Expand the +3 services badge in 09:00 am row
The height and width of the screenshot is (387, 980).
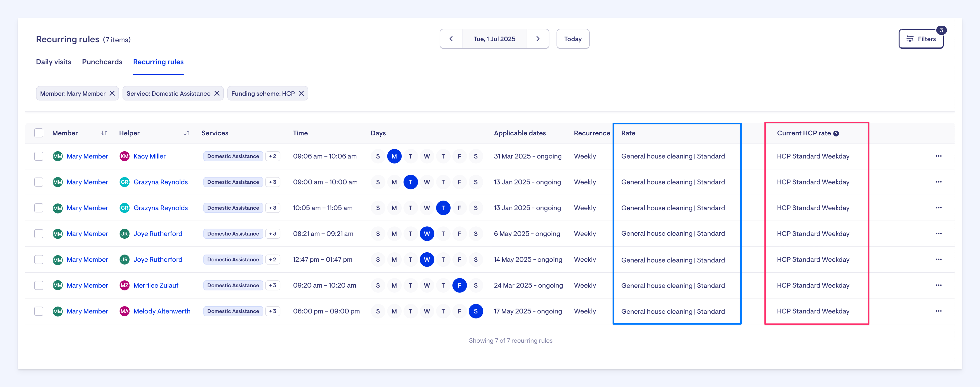[273, 182]
